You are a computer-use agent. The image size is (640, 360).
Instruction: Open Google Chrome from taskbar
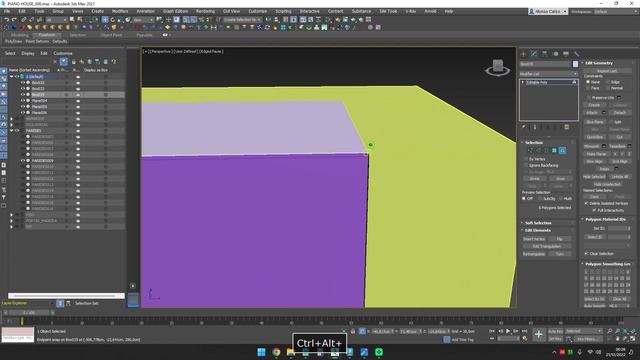tap(276, 352)
